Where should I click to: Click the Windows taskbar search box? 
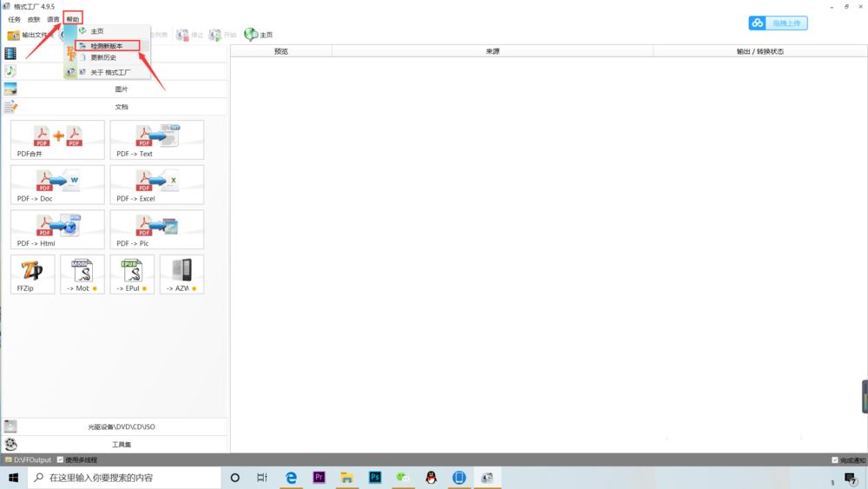click(124, 478)
